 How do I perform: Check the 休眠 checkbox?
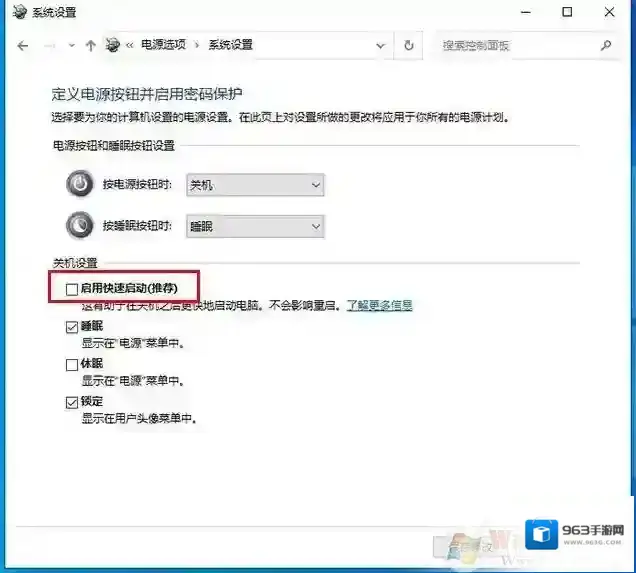coord(72,365)
